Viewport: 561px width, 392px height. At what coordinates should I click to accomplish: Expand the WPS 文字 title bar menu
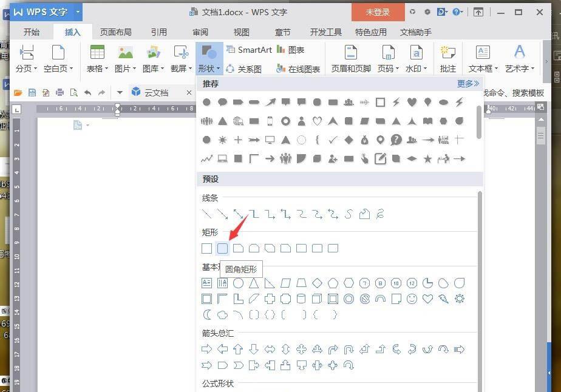click(x=77, y=11)
